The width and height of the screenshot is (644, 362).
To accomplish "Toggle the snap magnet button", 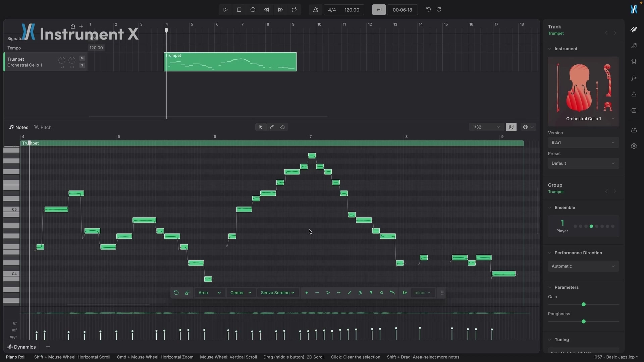I will [511, 127].
